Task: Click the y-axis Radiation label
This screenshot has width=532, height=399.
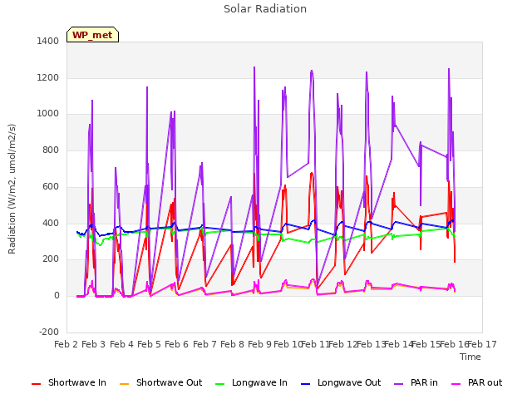Action: pyautogui.click(x=12, y=189)
